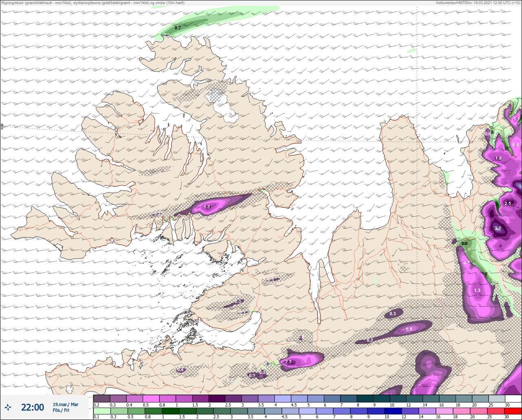The height and width of the screenshot is (420, 522).
Task: Click the navy blue rain swatch labeled 10
Action: 392,411
